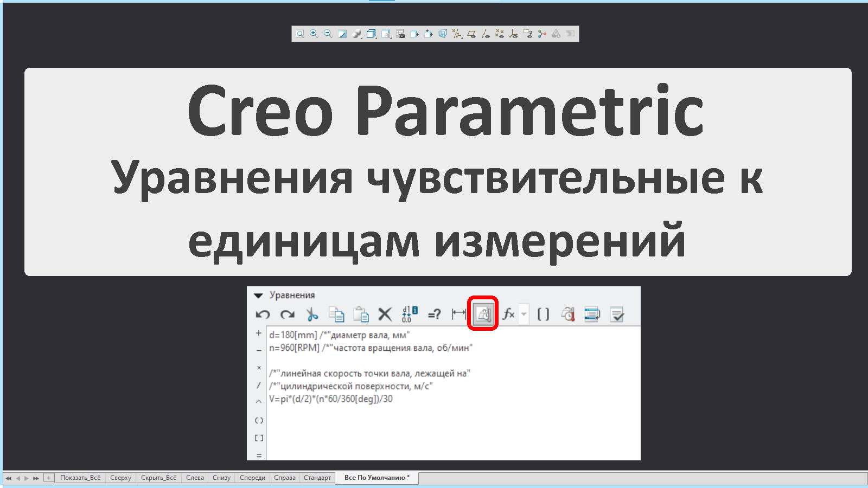Undo the last equation edit

pos(263,313)
